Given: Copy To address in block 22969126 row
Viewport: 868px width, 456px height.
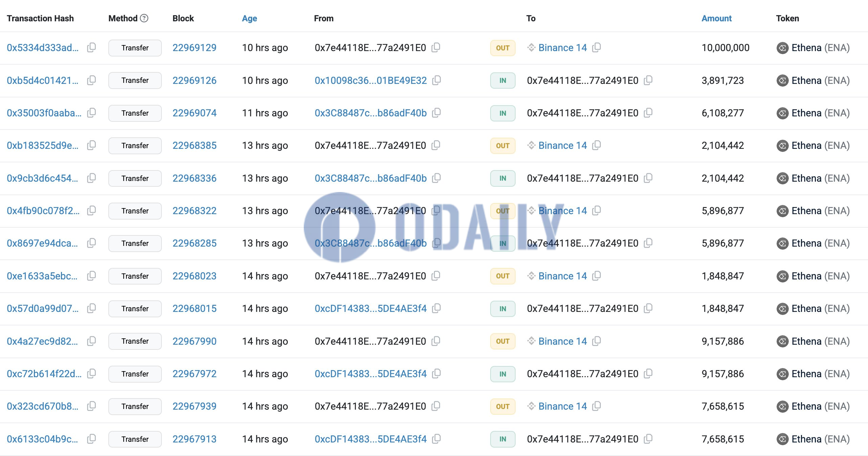Looking at the screenshot, I should tap(648, 81).
